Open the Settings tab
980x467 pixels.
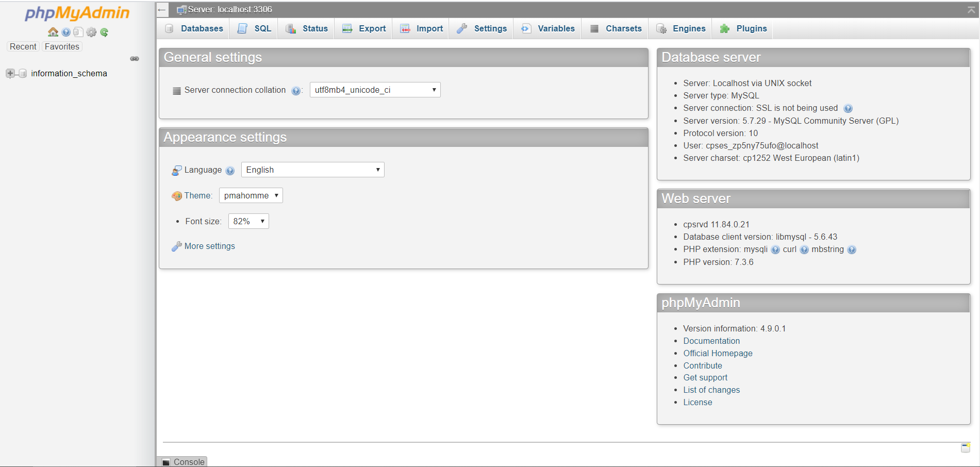[x=482, y=29]
